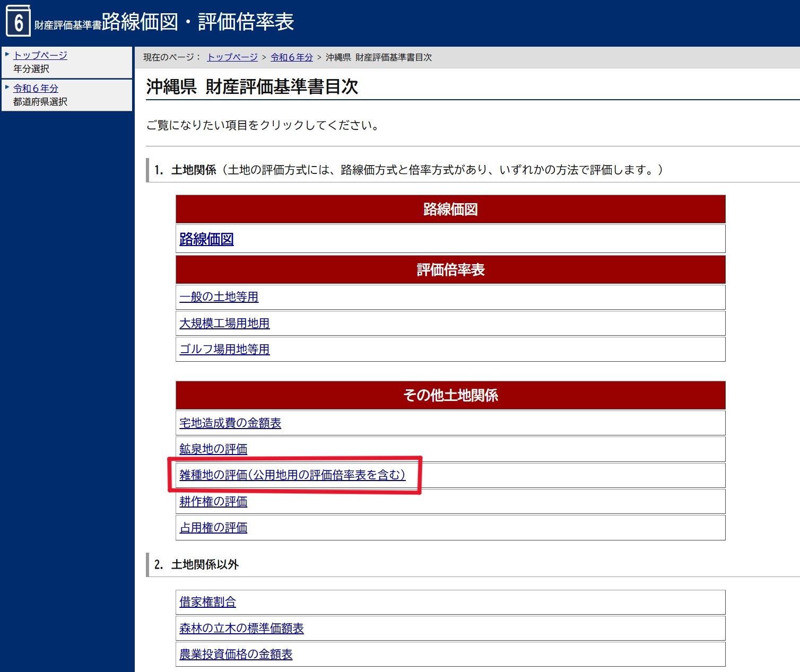Image resolution: width=800 pixels, height=672 pixels.
Task: Click the arrow icon beside sidebar トップページ
Action: pyautogui.click(x=7, y=55)
